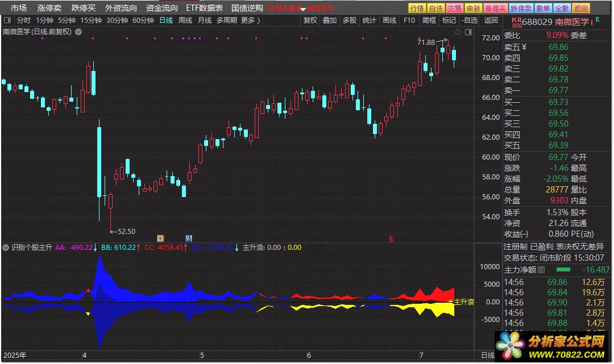Click the 画线 drawing toolbar button

coord(389,20)
